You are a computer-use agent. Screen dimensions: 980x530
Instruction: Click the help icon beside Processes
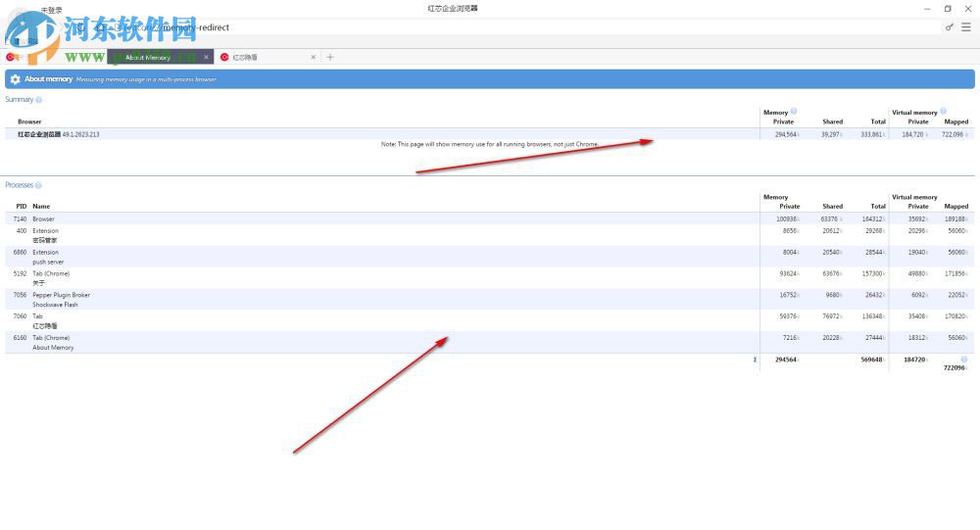click(38, 185)
